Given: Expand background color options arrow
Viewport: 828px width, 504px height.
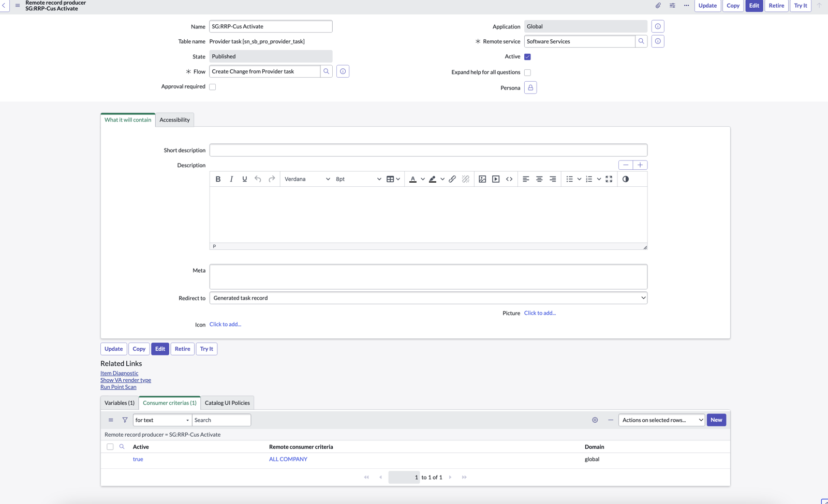Looking at the screenshot, I should point(442,179).
